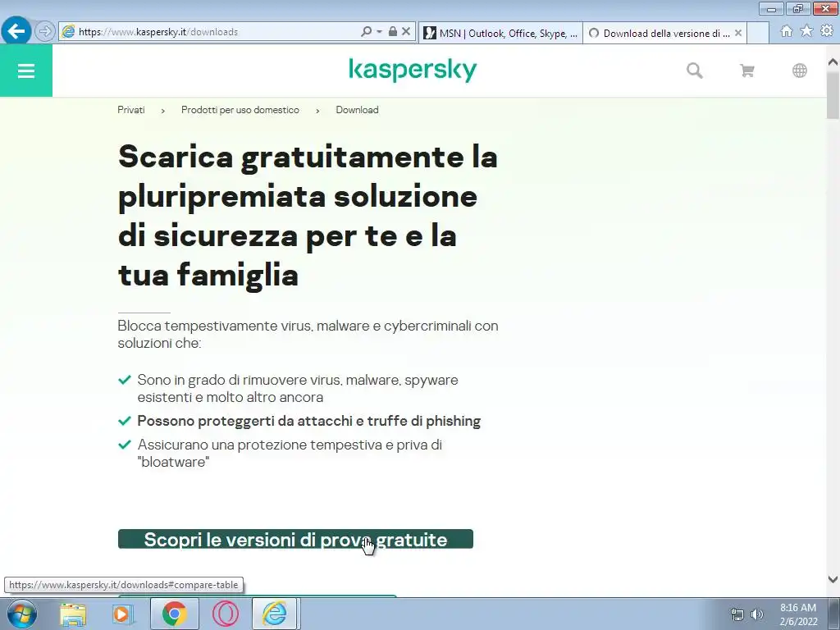Open Opera browser from taskbar

225,614
